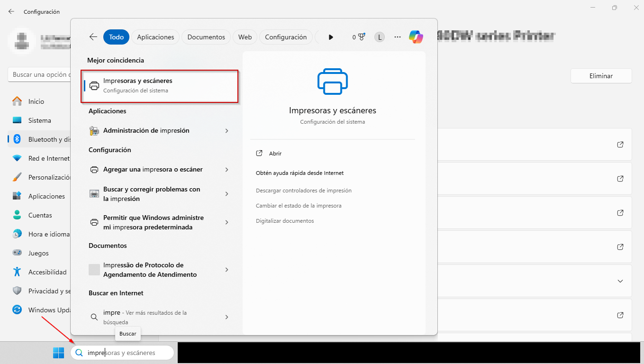This screenshot has width=644, height=364.
Task: Expand the chevron row in the Settings printer list
Action: [620, 281]
